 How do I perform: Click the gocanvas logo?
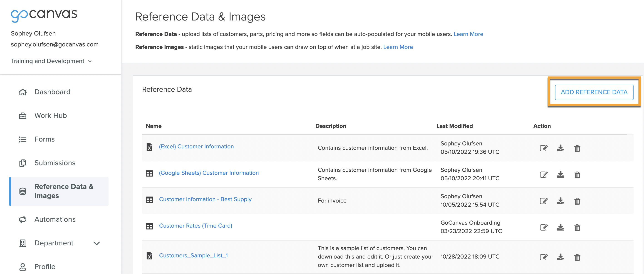(x=44, y=15)
